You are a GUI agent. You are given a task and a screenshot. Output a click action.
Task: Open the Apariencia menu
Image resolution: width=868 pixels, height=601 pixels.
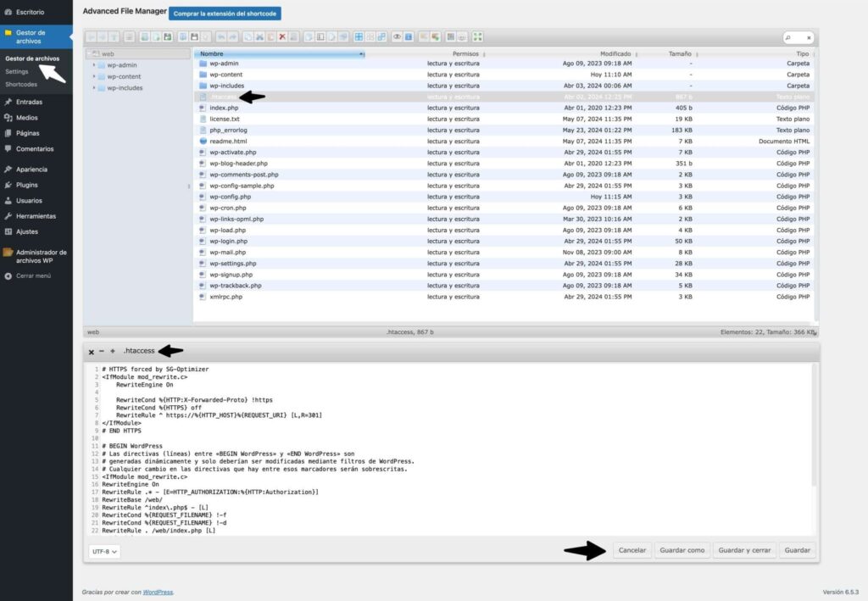pyautogui.click(x=36, y=170)
